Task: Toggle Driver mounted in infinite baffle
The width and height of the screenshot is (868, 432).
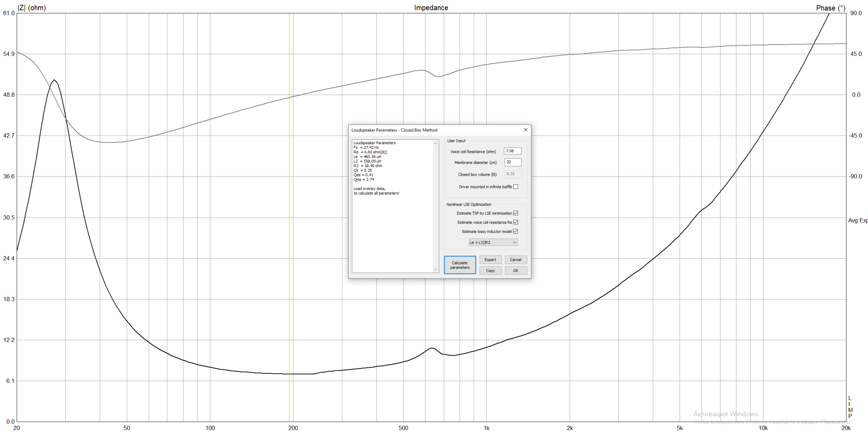Action: point(516,186)
